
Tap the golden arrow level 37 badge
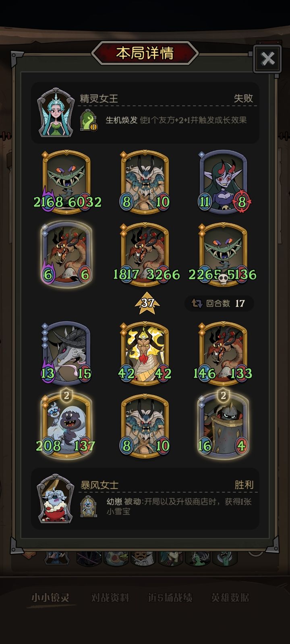(147, 303)
